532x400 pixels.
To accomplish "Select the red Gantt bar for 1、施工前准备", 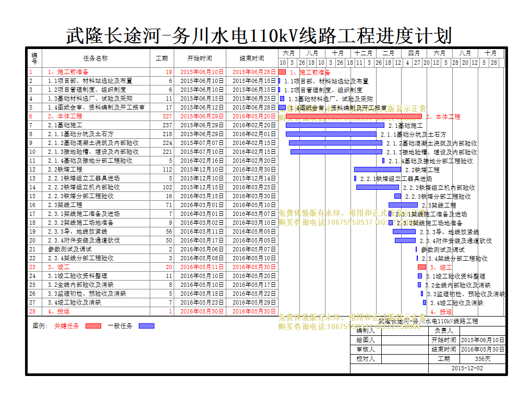I will (282, 72).
